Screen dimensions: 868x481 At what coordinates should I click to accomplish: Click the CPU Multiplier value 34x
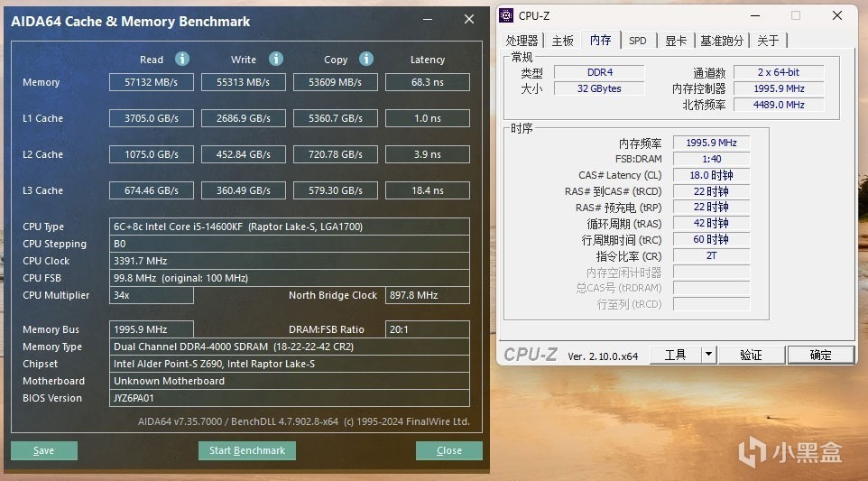click(151, 295)
